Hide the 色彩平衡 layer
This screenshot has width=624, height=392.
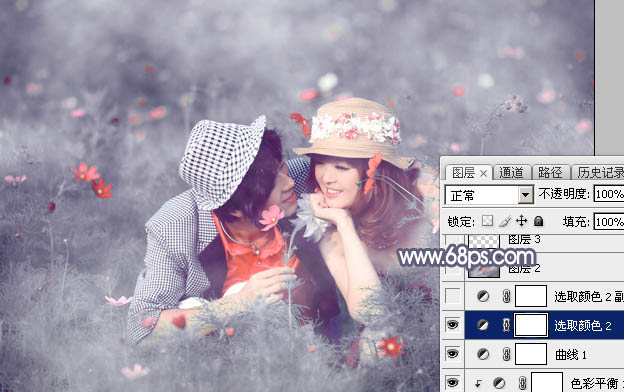pyautogui.click(x=453, y=383)
